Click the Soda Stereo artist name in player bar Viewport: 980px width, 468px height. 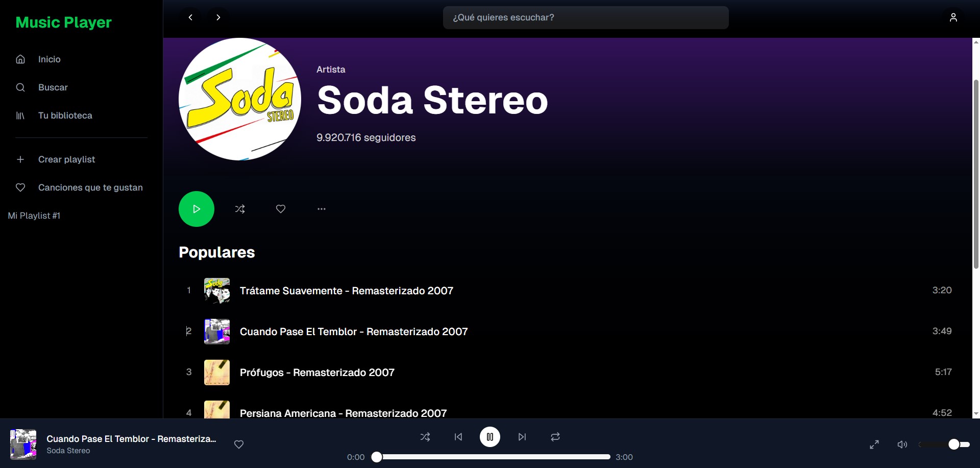pyautogui.click(x=68, y=451)
